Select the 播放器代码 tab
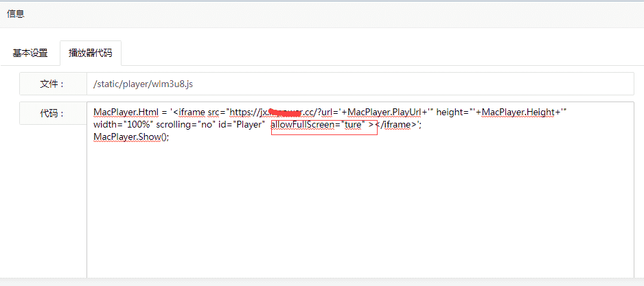 [91, 53]
